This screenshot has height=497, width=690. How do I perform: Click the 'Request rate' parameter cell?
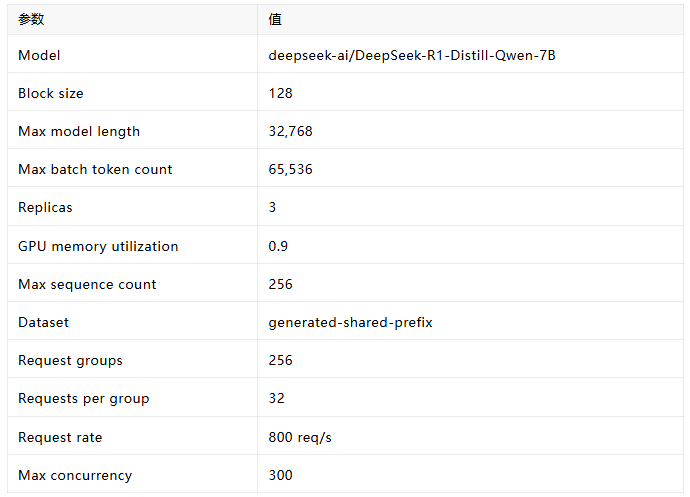[132, 436]
